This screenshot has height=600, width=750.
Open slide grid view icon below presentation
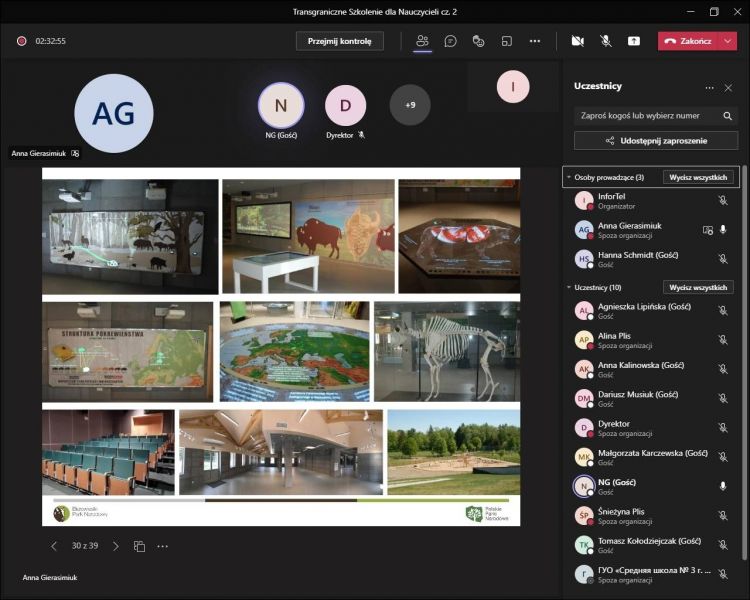139,546
